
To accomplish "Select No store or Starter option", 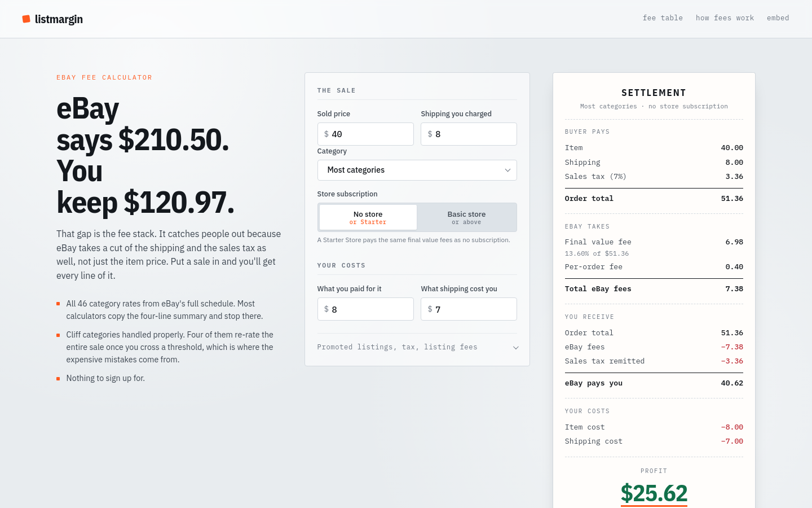I will click(x=368, y=217).
